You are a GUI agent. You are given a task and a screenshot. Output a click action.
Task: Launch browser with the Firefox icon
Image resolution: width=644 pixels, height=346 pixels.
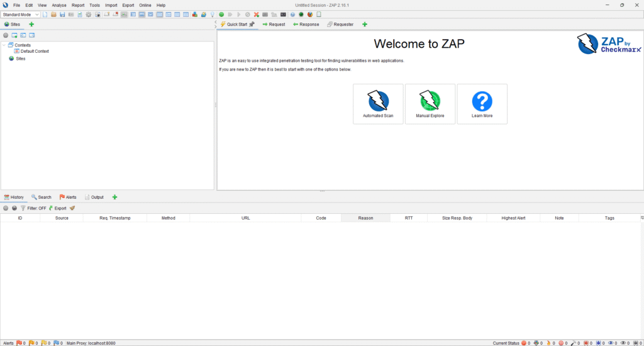click(310, 14)
